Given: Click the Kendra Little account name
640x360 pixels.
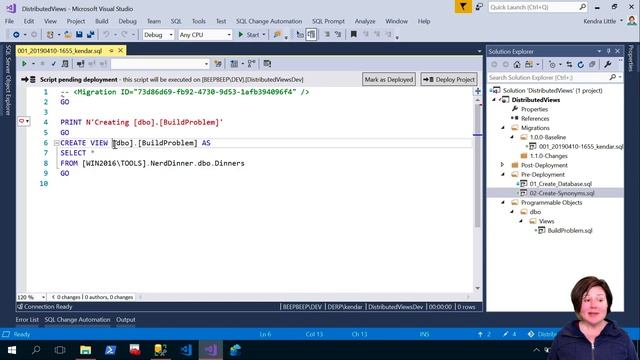Looking at the screenshot, I should coord(599,21).
